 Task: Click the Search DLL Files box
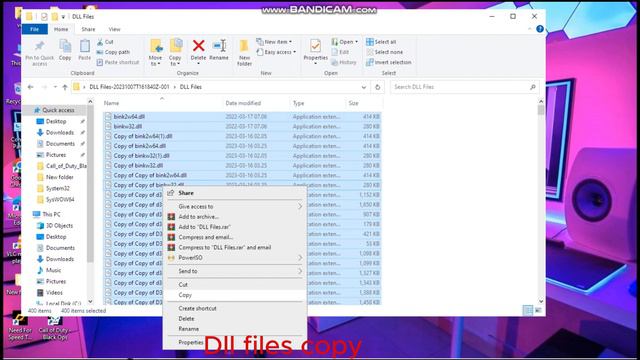click(464, 87)
